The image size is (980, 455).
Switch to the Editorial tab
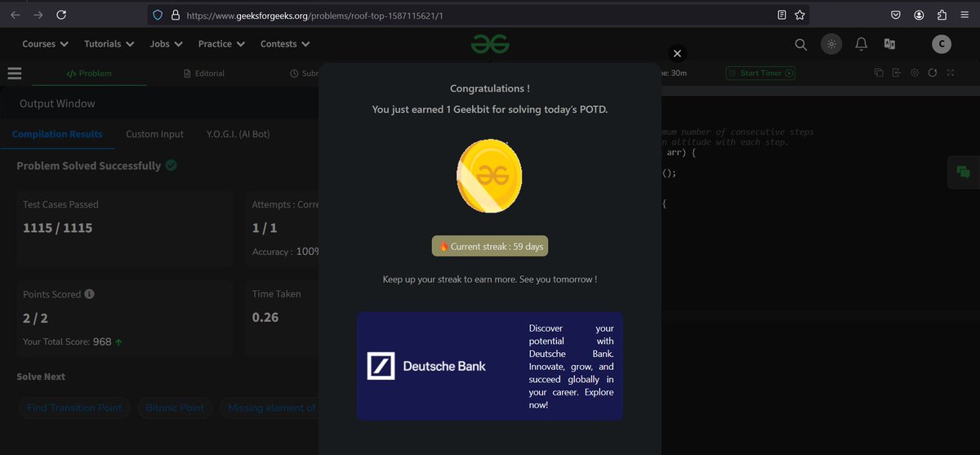tap(204, 74)
